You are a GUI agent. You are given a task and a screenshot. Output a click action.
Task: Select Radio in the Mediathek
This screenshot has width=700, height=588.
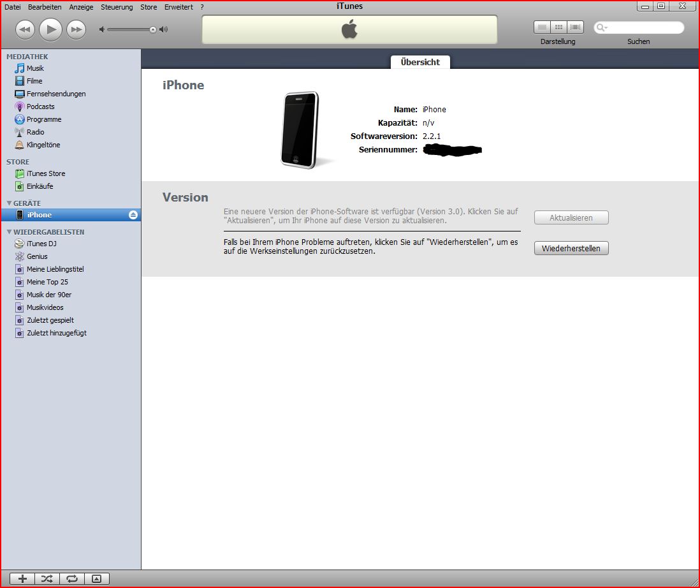tap(35, 132)
